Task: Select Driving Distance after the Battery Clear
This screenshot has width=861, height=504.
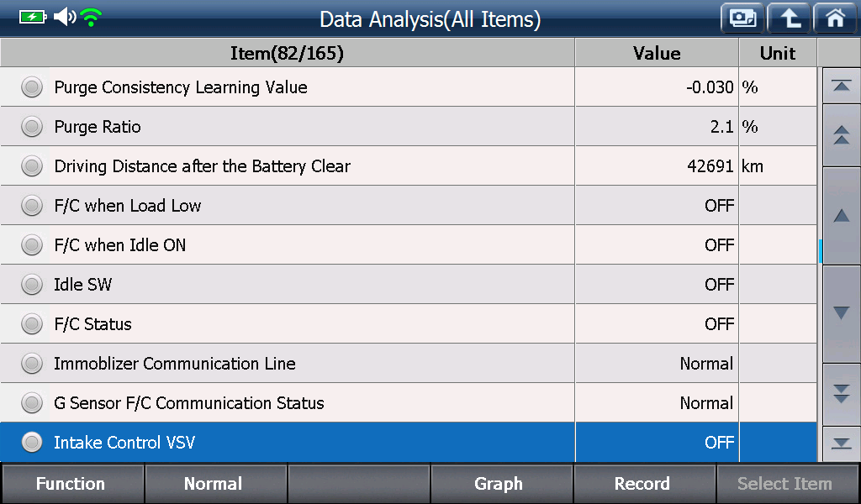Action: coord(408,166)
